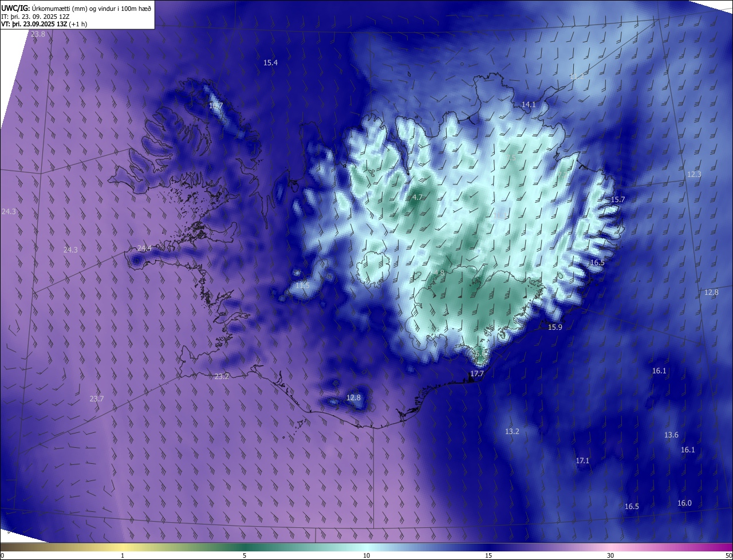Click the legend tick label 5
Viewport: 733px width, 560px height.
click(x=245, y=555)
